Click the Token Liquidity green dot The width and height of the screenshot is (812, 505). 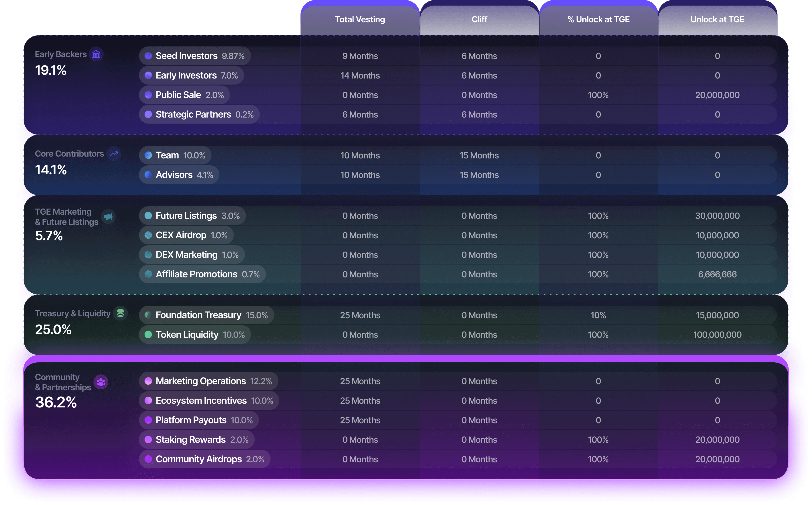pyautogui.click(x=148, y=335)
